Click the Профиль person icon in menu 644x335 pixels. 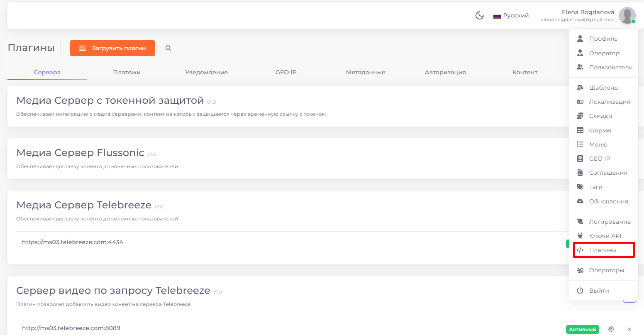point(580,39)
